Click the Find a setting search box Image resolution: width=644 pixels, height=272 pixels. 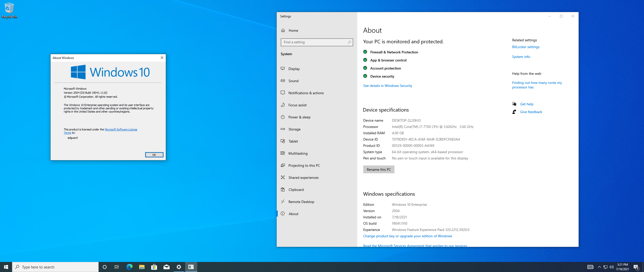click(317, 42)
